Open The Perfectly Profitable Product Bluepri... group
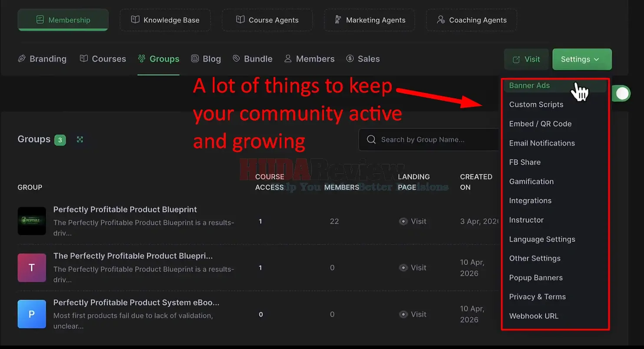644x349 pixels. tap(133, 256)
